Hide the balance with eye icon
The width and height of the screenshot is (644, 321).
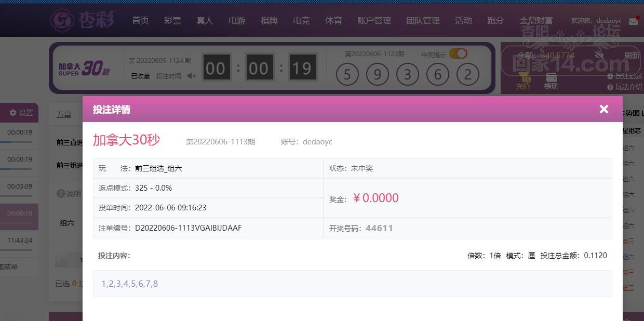599,55
